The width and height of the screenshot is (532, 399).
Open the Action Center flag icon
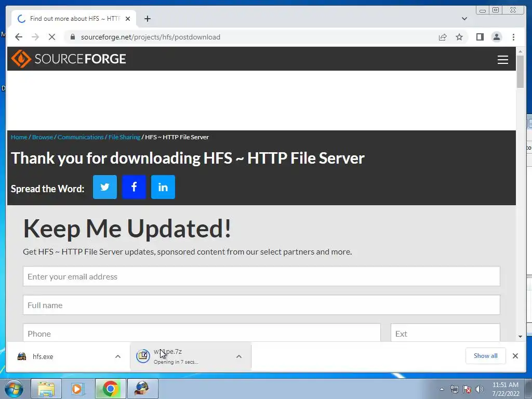click(x=467, y=389)
